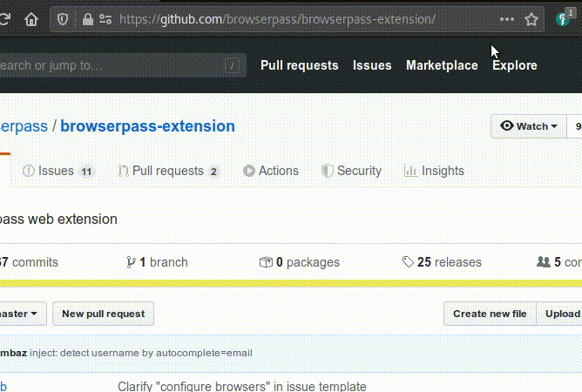Click the browser reload icon
This screenshot has height=392, width=582.
[x=4, y=19]
